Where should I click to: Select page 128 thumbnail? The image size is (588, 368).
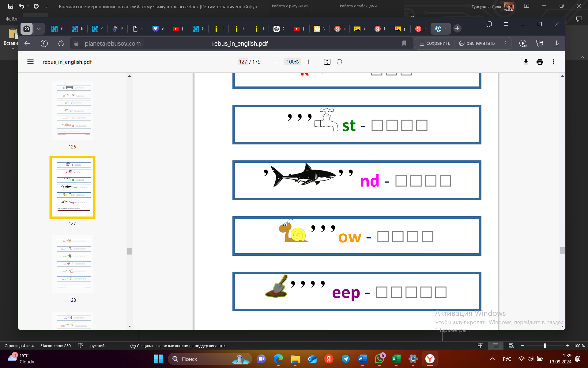coord(72,264)
